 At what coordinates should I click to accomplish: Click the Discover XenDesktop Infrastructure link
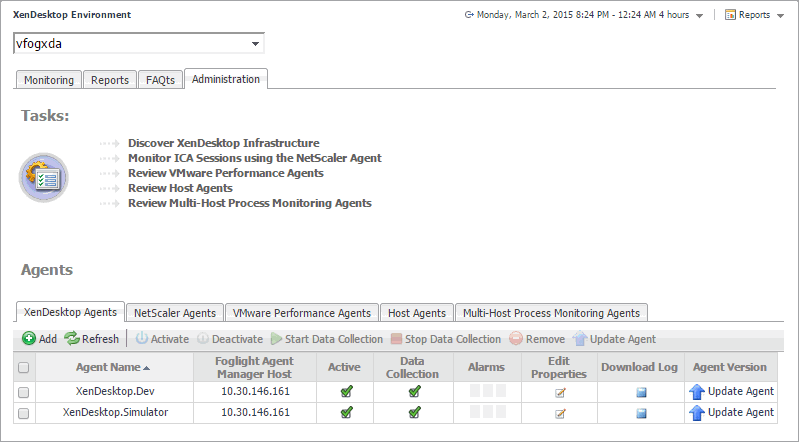click(x=224, y=143)
